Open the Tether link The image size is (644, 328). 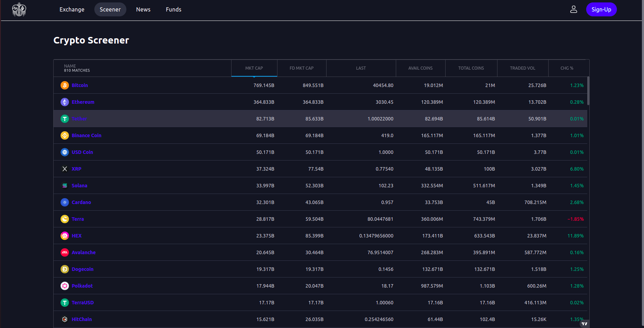(79, 119)
